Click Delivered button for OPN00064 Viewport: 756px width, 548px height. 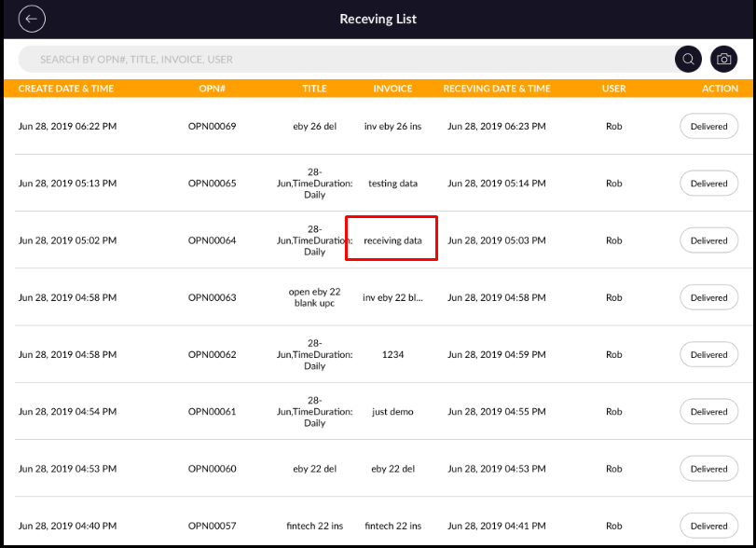coord(708,240)
